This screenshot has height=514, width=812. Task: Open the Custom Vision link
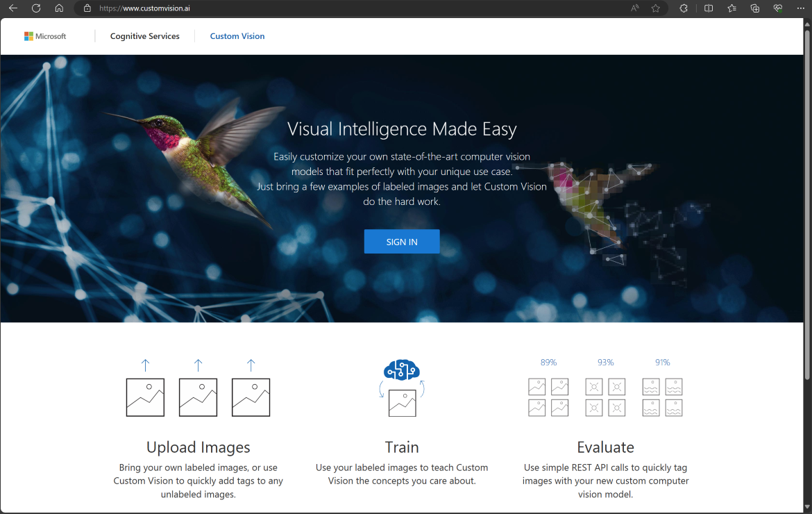coord(237,36)
